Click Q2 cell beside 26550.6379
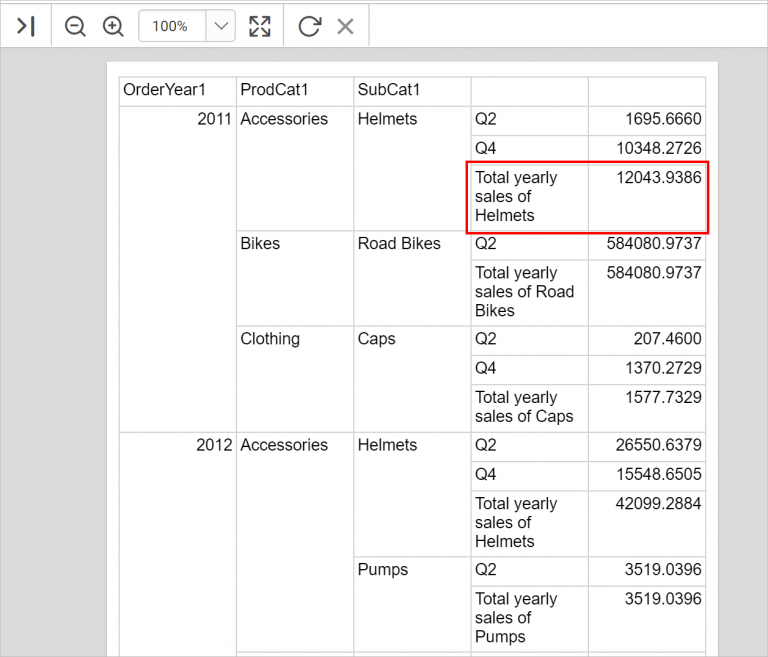The image size is (768, 657). 529,446
